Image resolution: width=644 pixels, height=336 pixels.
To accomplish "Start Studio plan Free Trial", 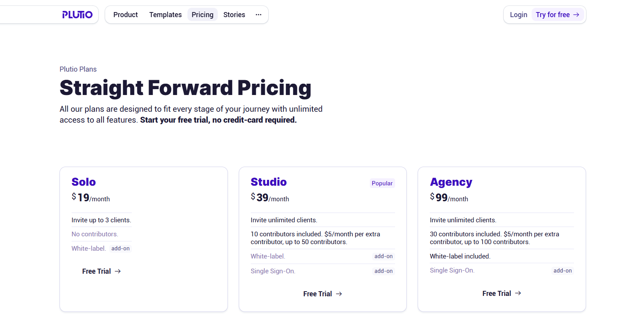I will click(317, 294).
